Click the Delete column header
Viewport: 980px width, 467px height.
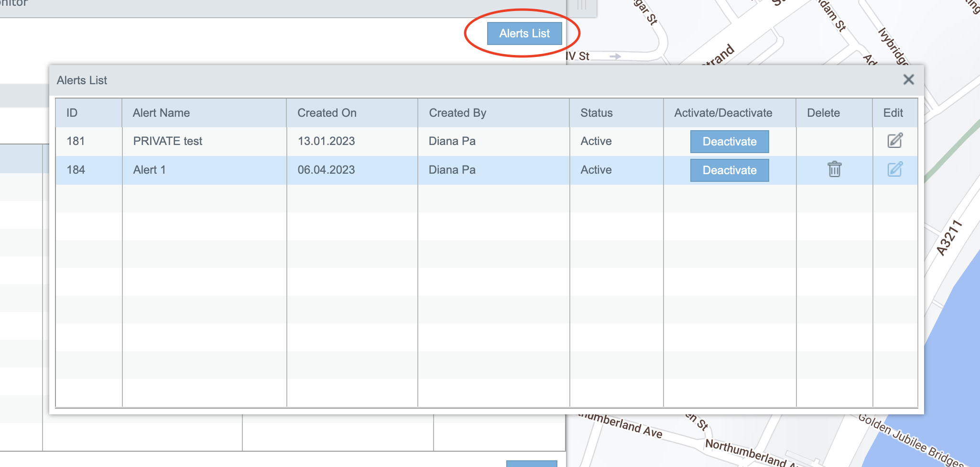pos(823,113)
